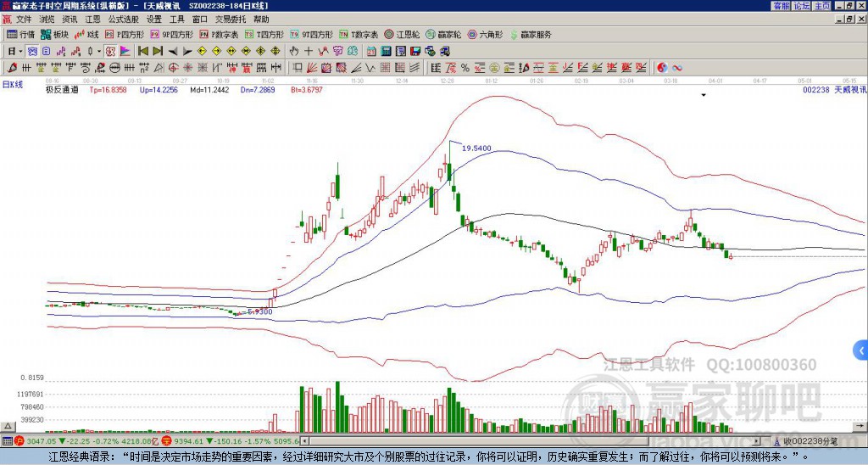Click the infinity loop icon
The image size is (868, 465).
pyautogui.click(x=677, y=68)
